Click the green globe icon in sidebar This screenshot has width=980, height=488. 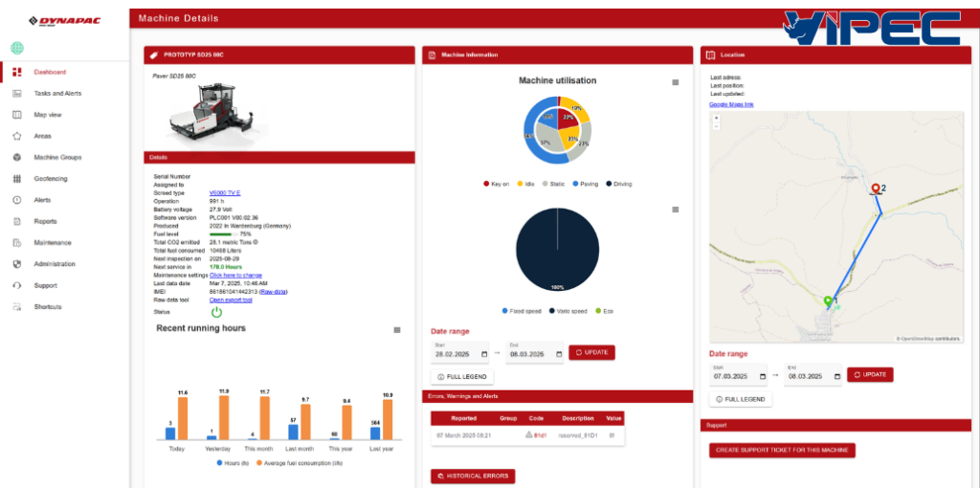[17, 48]
